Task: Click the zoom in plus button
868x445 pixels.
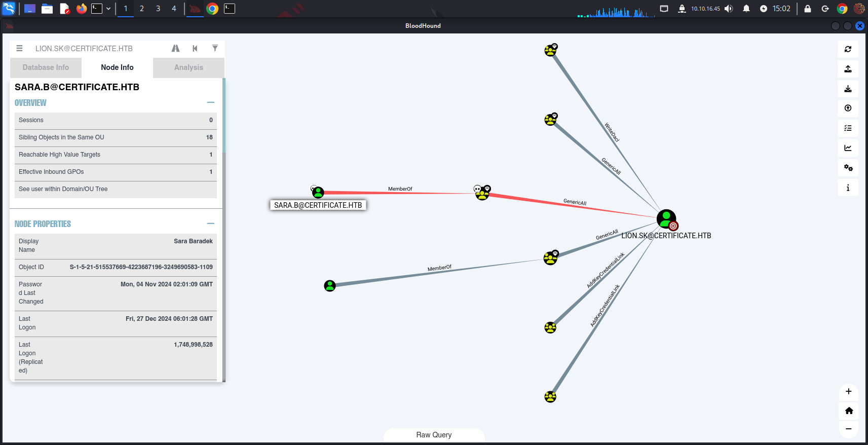Action: (x=848, y=391)
